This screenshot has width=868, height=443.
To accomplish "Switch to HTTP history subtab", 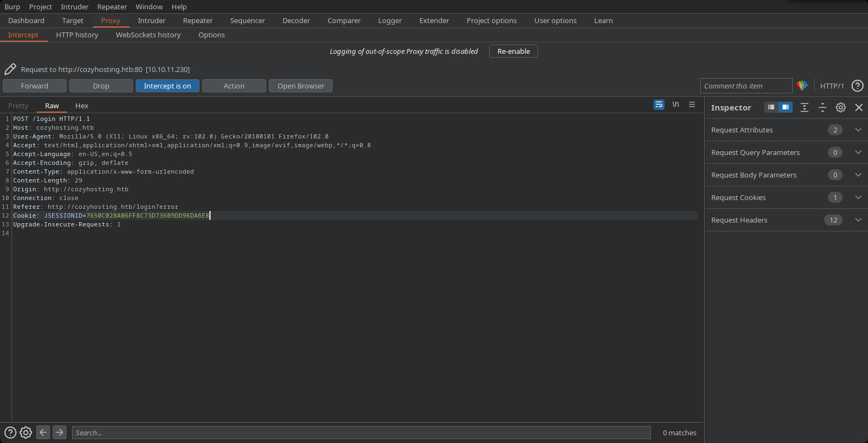I will pyautogui.click(x=77, y=35).
